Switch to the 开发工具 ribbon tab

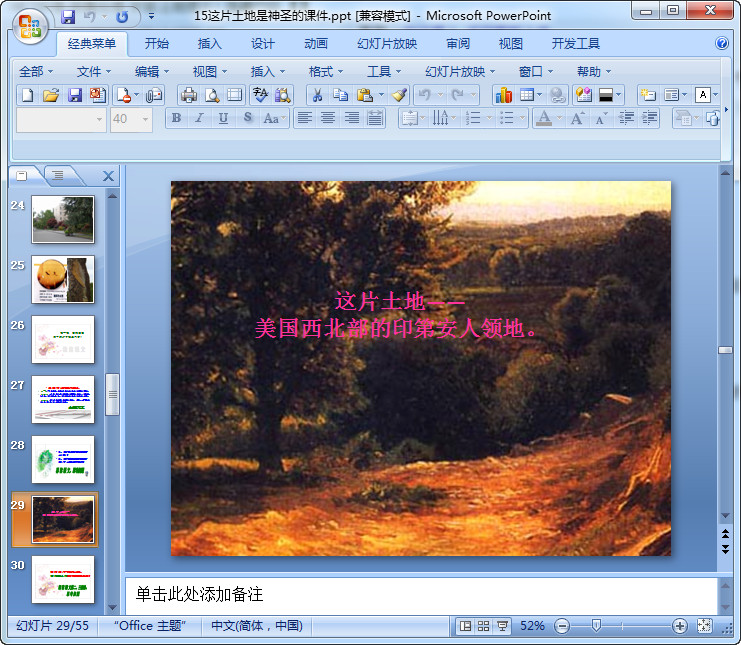576,44
